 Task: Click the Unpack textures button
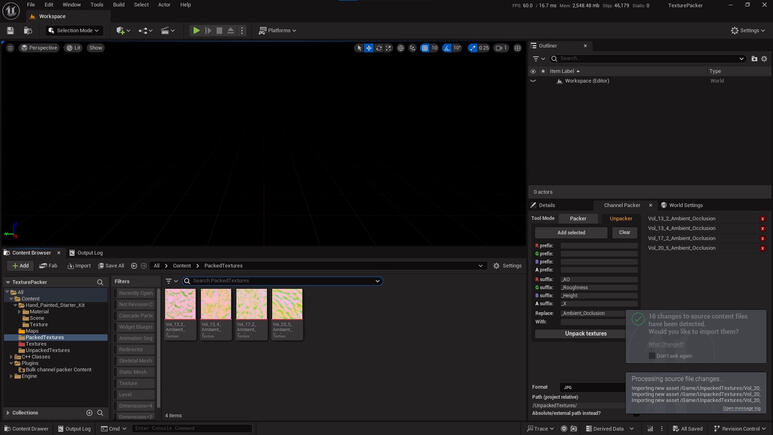click(586, 334)
